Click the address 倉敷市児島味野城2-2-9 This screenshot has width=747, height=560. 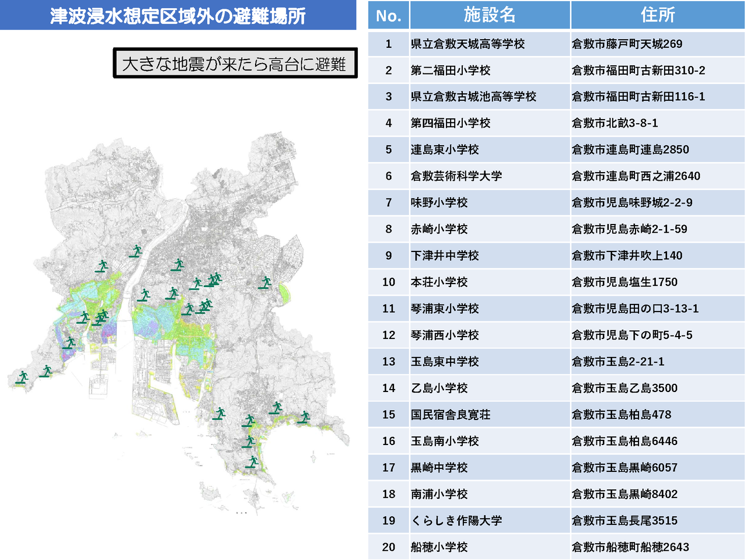pos(632,203)
